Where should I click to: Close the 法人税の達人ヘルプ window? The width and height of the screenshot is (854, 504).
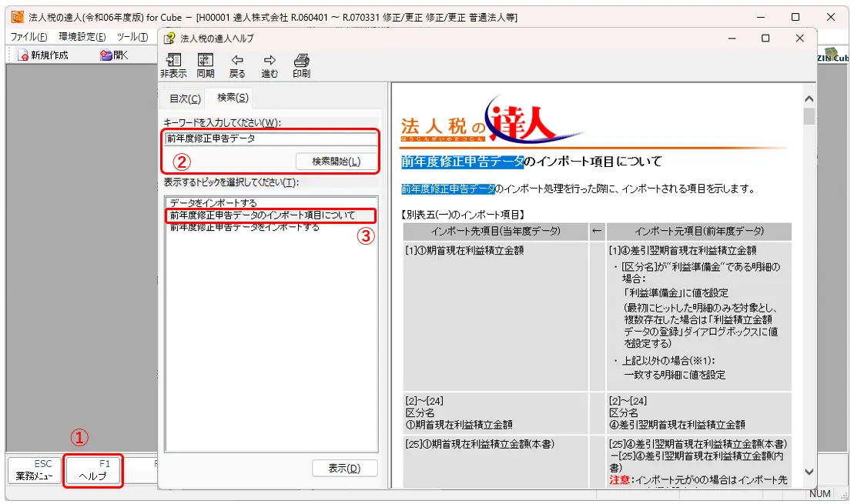799,38
